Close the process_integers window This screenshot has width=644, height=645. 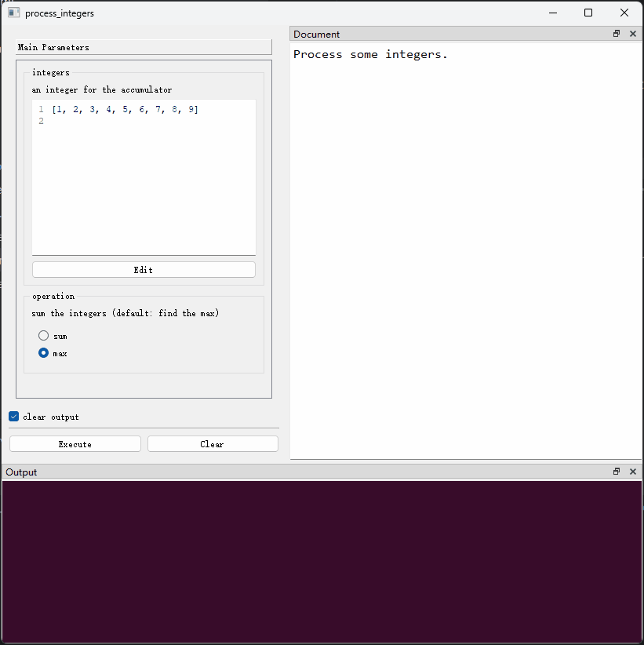tap(624, 13)
